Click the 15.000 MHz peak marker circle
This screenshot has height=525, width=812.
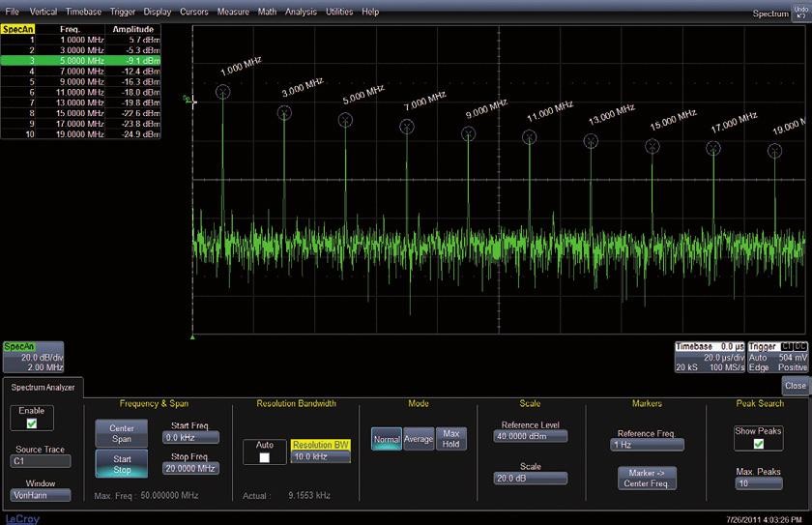click(x=652, y=147)
